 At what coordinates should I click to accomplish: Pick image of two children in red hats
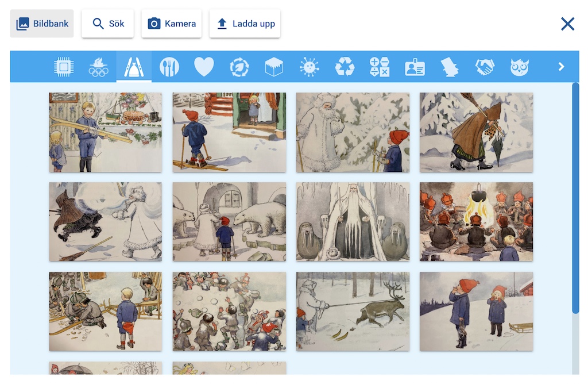tap(476, 312)
